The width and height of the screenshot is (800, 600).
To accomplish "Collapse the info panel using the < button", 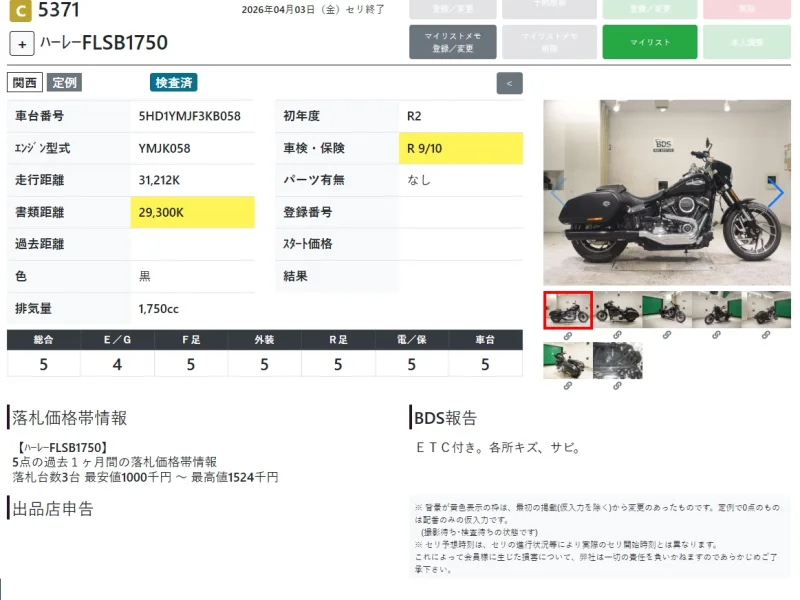I will pyautogui.click(x=509, y=83).
